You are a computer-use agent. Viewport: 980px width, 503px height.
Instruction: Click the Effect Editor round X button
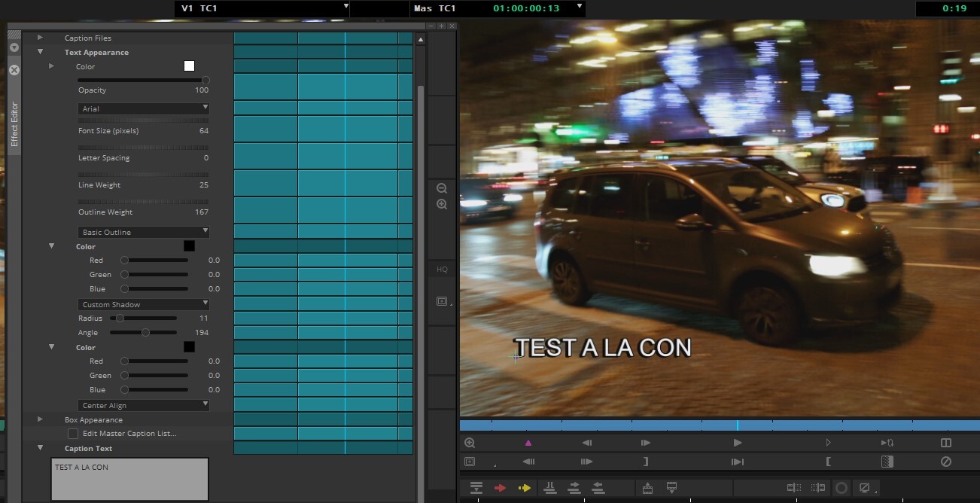tap(14, 69)
